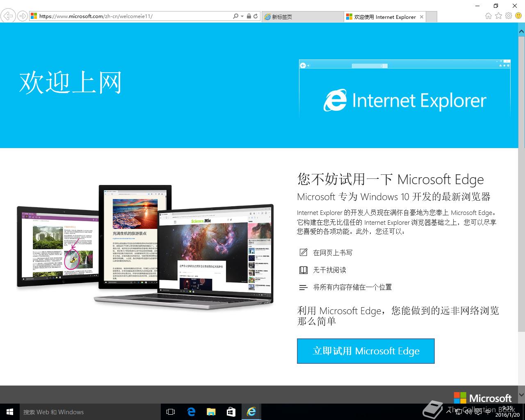Screen dimensions: 525x420
Task: Send feedback with the smiley face icon
Action: click(519, 16)
